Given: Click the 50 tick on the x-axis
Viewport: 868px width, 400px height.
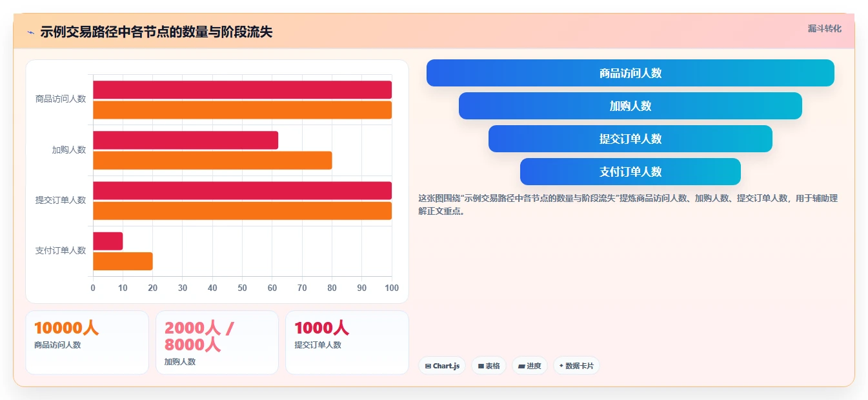Looking at the screenshot, I should [x=242, y=288].
